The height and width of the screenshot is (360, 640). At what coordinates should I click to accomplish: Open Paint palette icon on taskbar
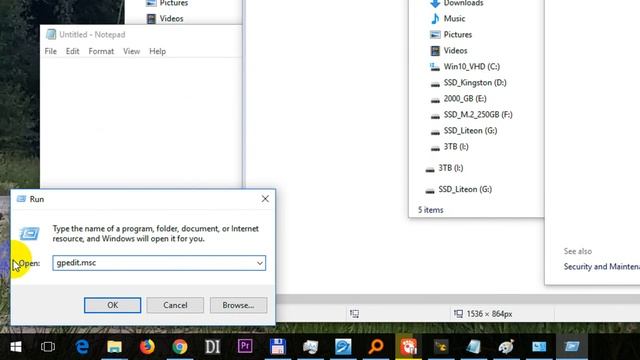(506, 347)
